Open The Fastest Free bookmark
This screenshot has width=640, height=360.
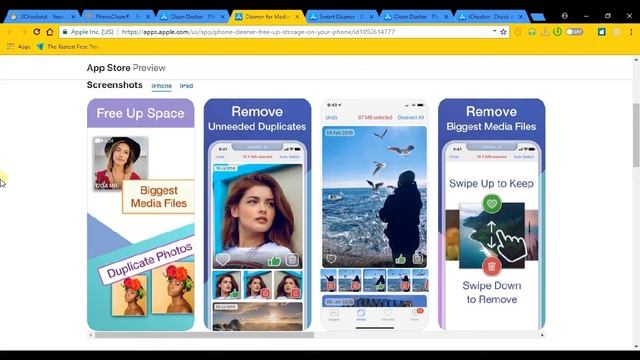coord(68,47)
